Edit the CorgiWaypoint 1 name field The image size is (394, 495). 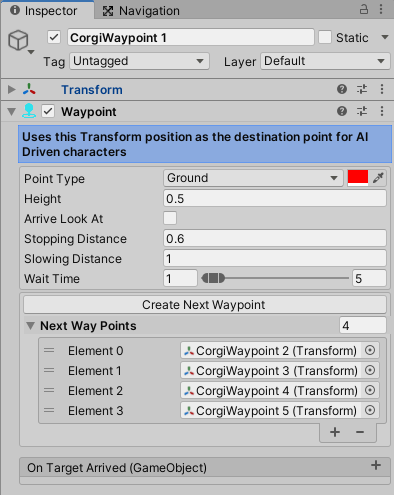click(191, 37)
